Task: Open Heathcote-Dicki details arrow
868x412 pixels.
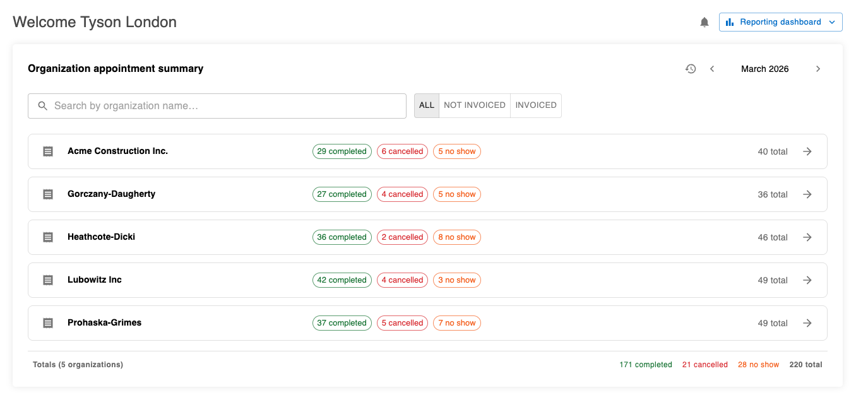Action: (x=807, y=237)
